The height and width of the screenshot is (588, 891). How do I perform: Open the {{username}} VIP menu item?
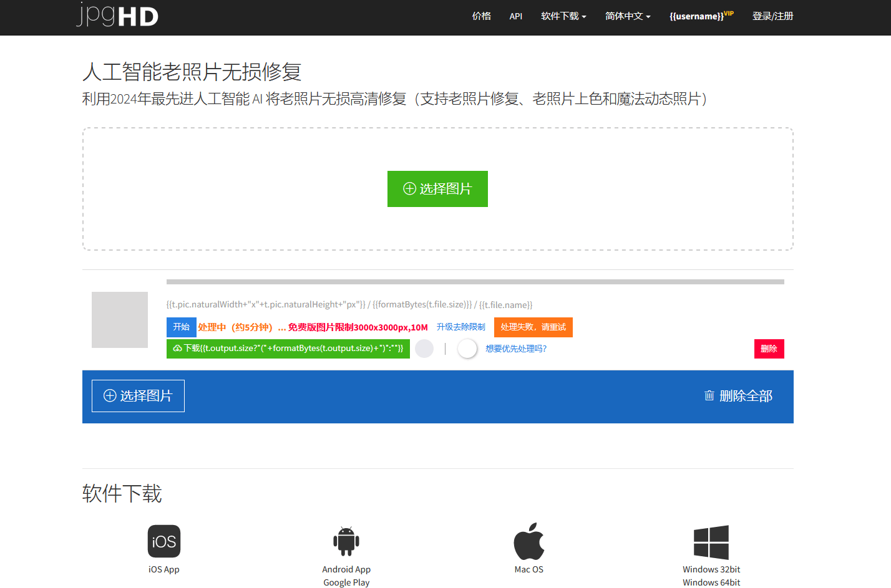coord(701,16)
